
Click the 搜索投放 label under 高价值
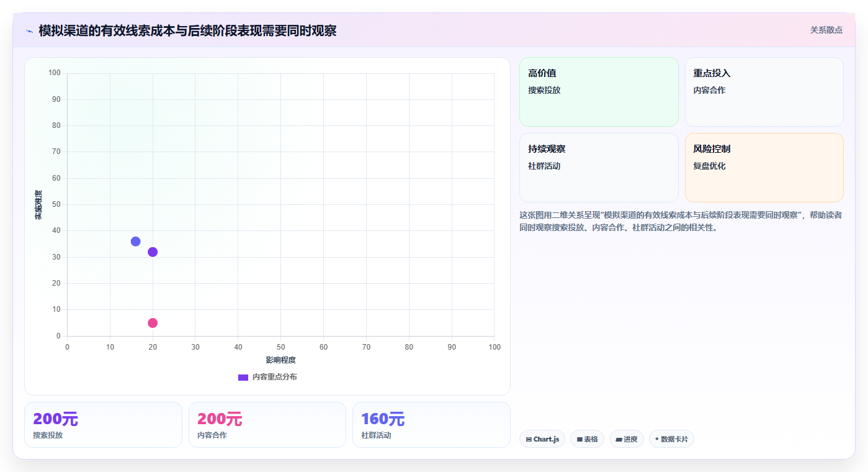[544, 90]
